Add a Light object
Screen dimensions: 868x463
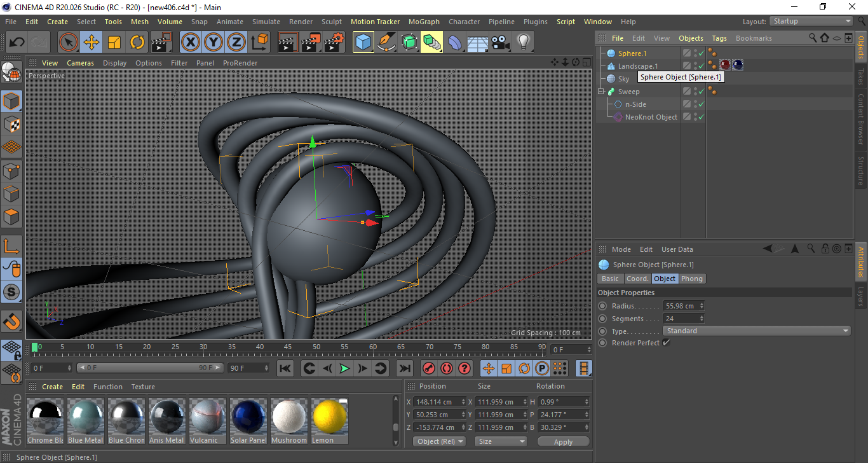click(524, 43)
